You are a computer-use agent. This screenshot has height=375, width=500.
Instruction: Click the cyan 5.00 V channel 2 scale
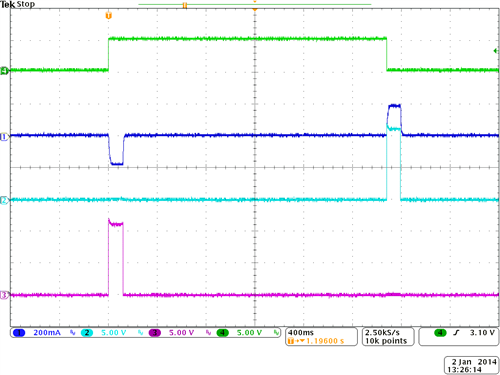point(114,333)
